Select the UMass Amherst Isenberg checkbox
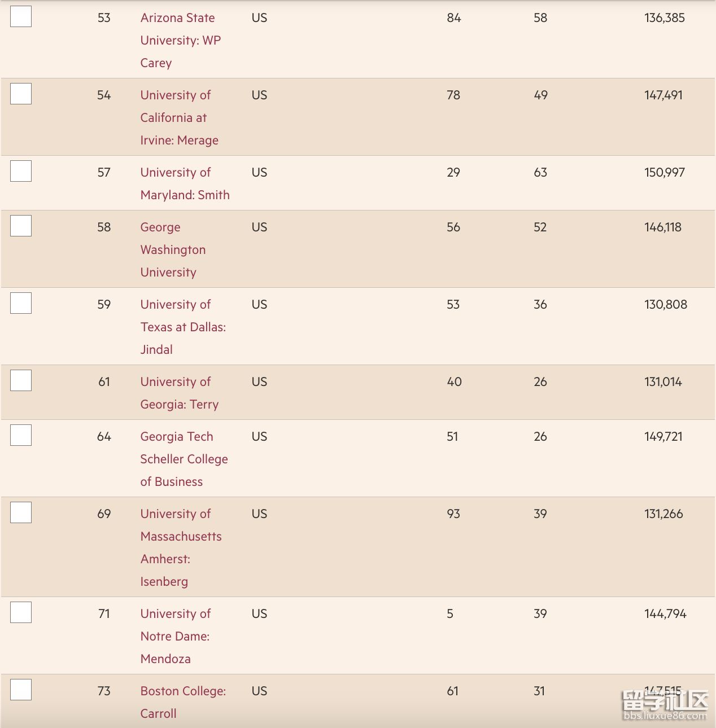The width and height of the screenshot is (716, 728). 21,513
